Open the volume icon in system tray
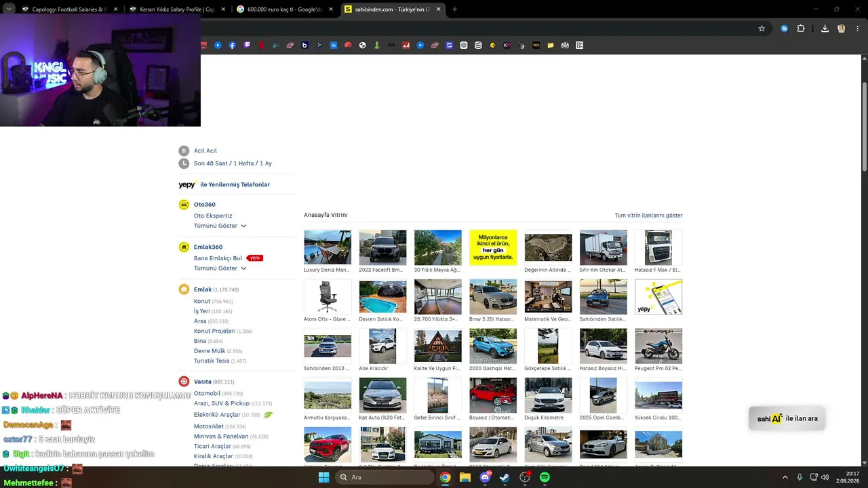The width and height of the screenshot is (868, 488). (x=825, y=477)
